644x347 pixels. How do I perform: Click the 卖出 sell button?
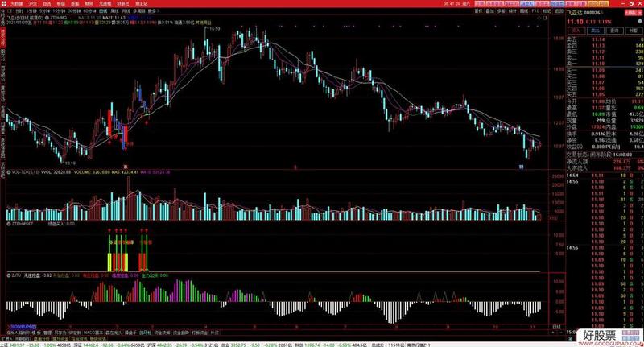coord(595,31)
